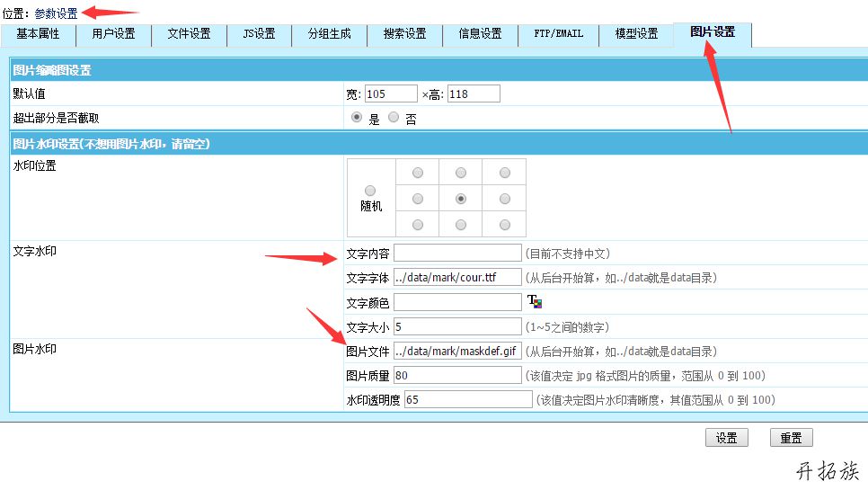The height and width of the screenshot is (490, 868).
Task: Set watermark position to middle-right
Action: pos(504,199)
